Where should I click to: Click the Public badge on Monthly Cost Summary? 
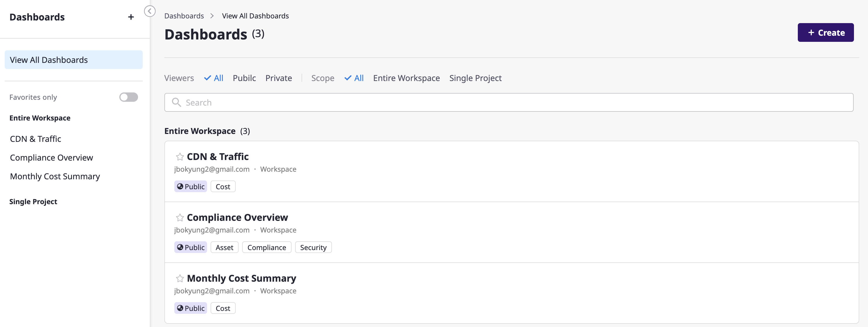190,308
